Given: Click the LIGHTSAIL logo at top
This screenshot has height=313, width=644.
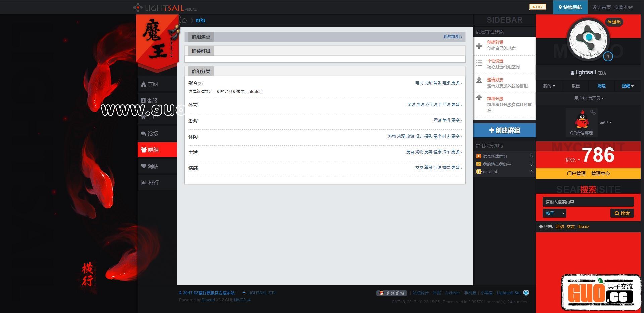Looking at the screenshot, I should [x=164, y=8].
